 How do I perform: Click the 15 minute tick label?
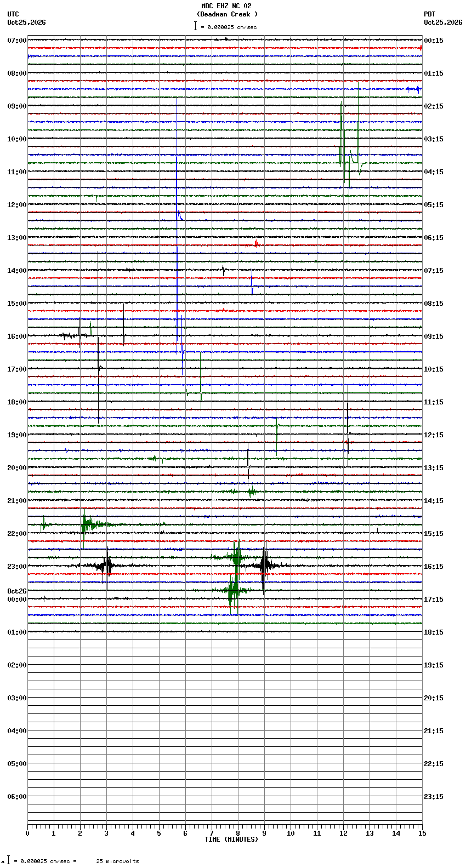coord(422,833)
